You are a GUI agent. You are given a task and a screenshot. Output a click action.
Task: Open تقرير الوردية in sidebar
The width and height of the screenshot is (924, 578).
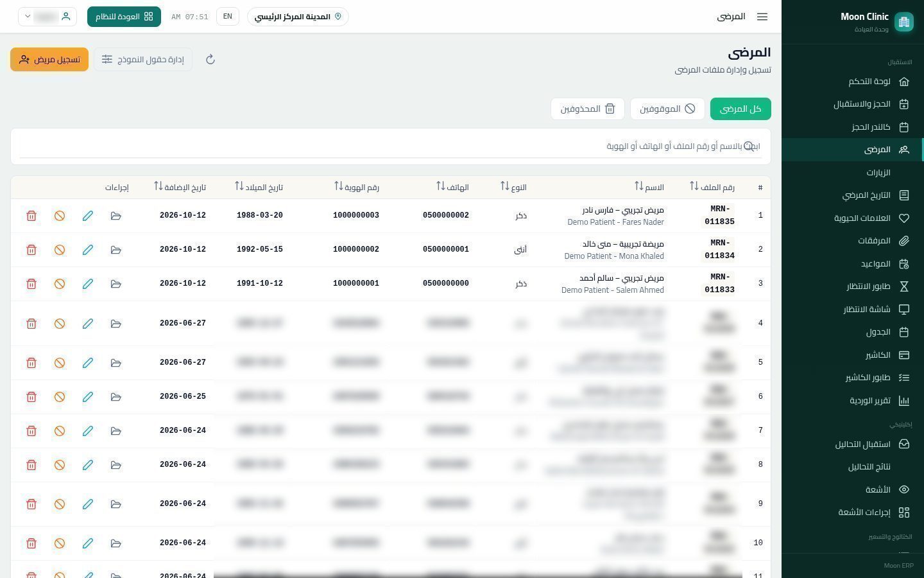pos(853,401)
